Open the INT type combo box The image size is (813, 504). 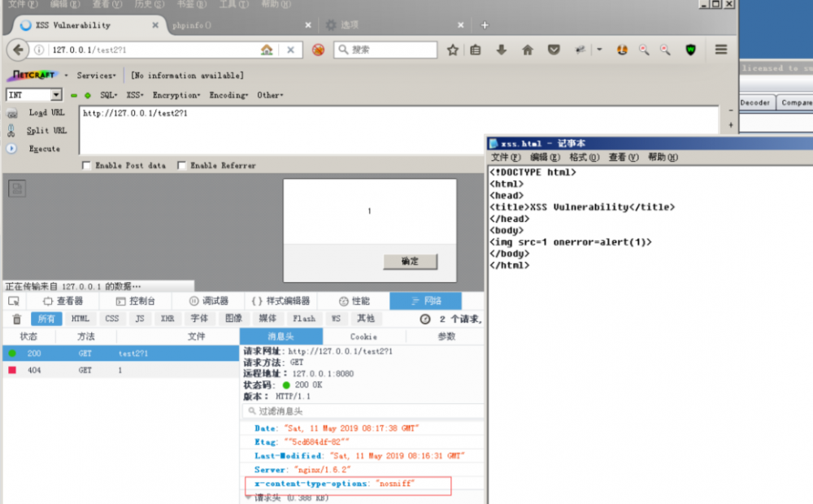click(x=34, y=95)
